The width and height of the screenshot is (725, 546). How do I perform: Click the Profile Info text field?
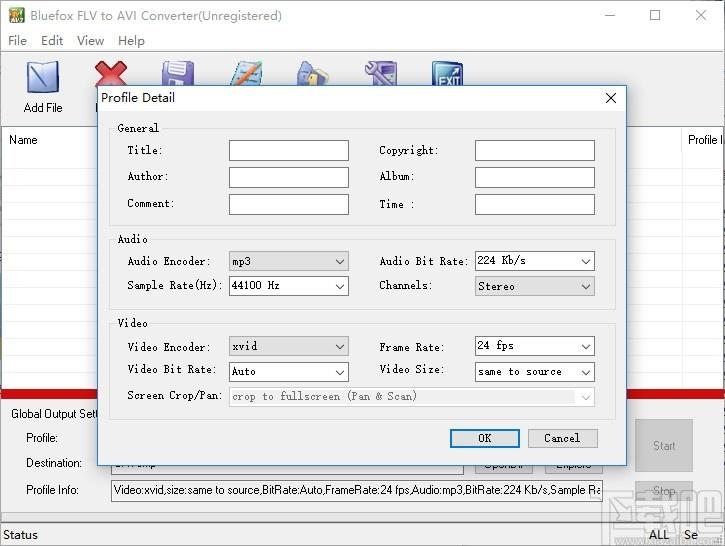point(356,491)
